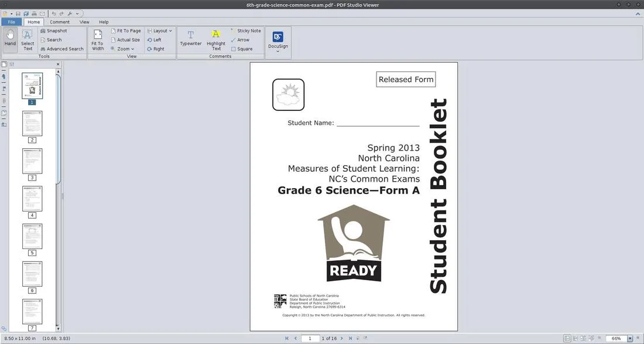The height and width of the screenshot is (344, 644).
Task: Open the View menu tab
Action: click(84, 22)
